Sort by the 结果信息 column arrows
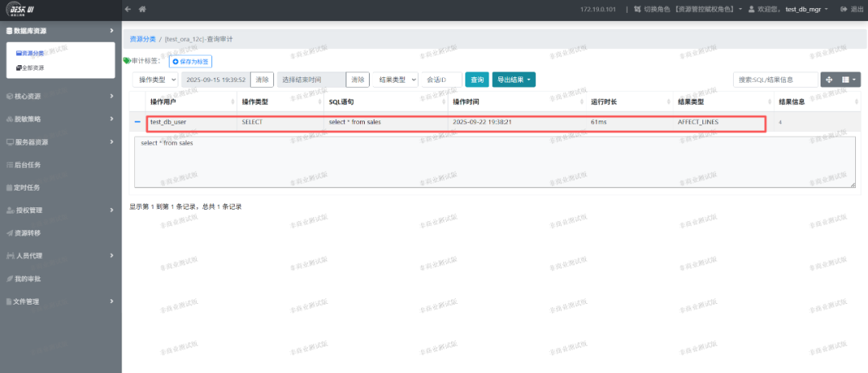The image size is (868, 373). coord(857,102)
